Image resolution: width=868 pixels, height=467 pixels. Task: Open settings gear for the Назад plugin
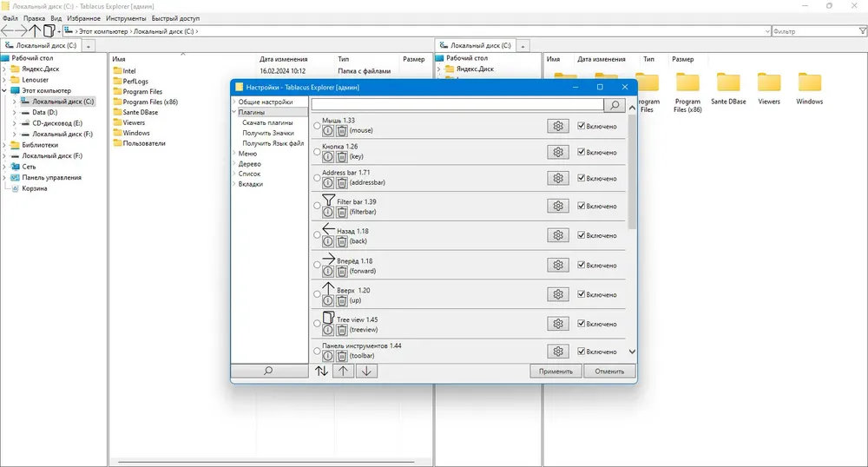[558, 235]
